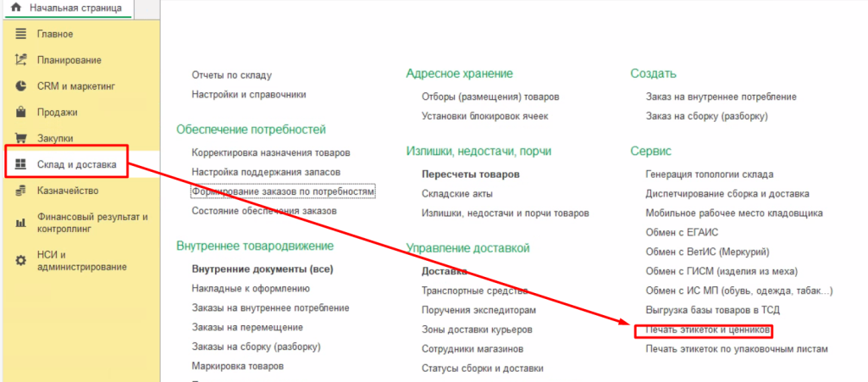Image resolution: width=868 pixels, height=382 pixels.
Task: Open Отчеты по складу
Action: [232, 75]
